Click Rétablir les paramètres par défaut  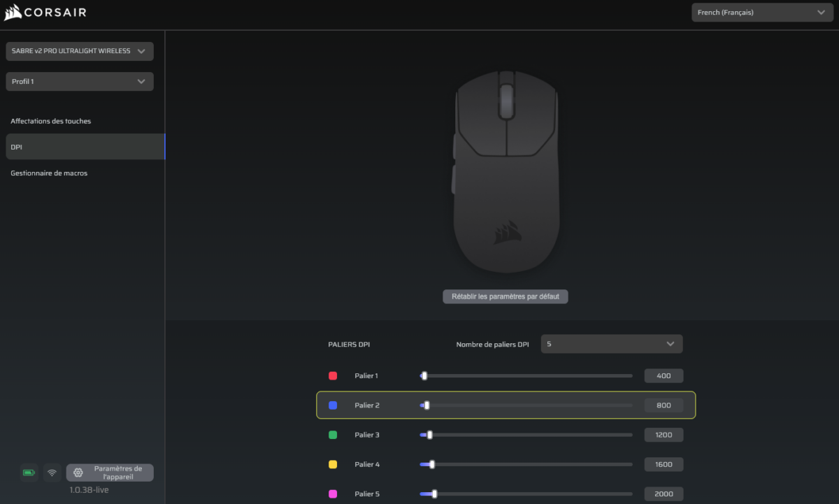point(505,296)
